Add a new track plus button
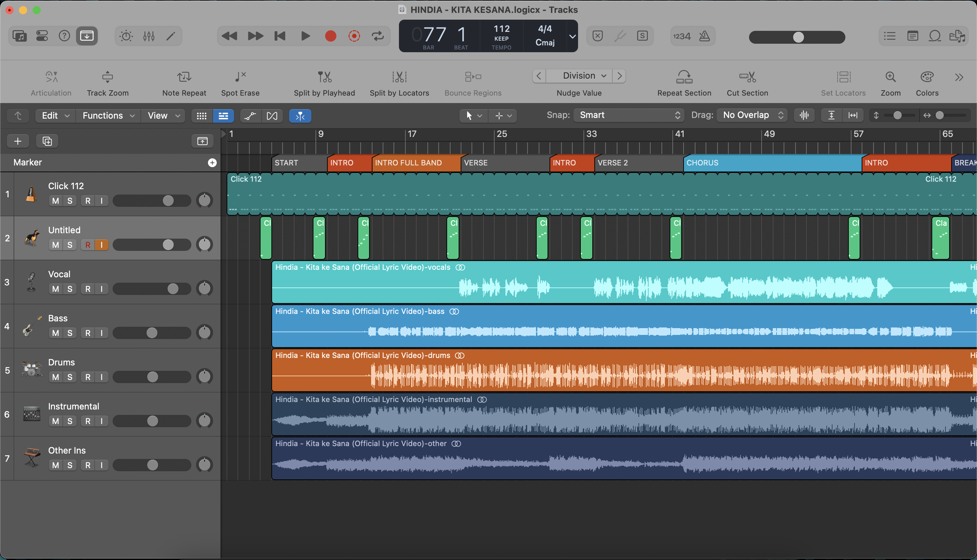977x560 pixels. (x=18, y=141)
